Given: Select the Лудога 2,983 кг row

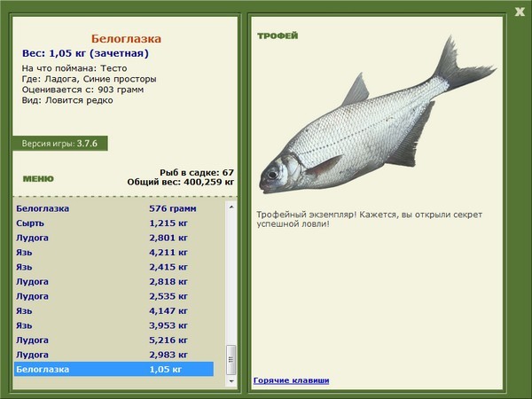Looking at the screenshot, I should click(x=113, y=354).
